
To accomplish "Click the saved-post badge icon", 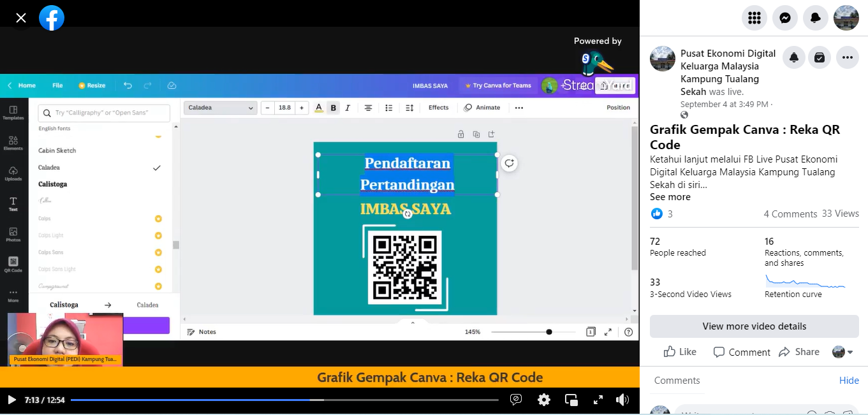I will pos(820,57).
